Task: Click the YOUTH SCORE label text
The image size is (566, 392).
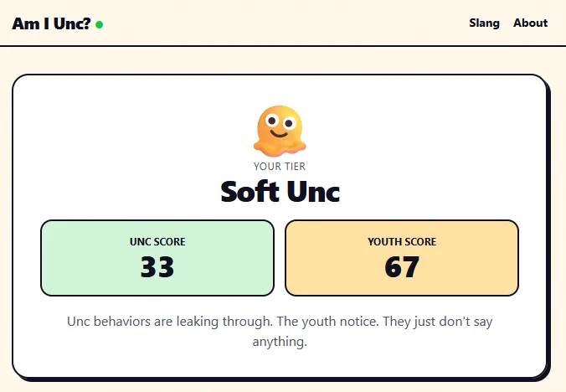Action: 402,241
